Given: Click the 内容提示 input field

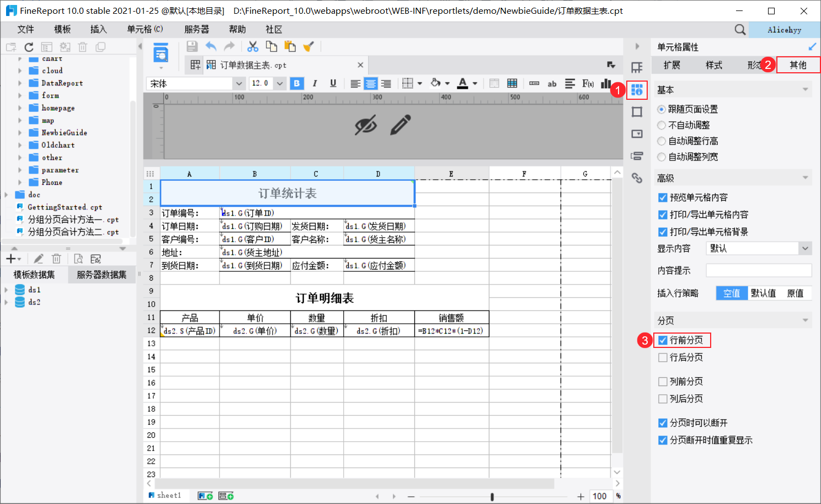Looking at the screenshot, I should [x=759, y=270].
